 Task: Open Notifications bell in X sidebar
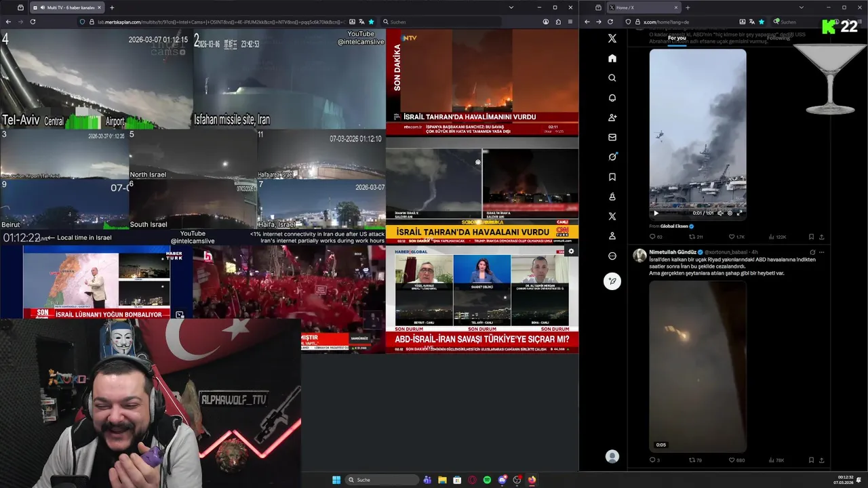[x=612, y=98]
